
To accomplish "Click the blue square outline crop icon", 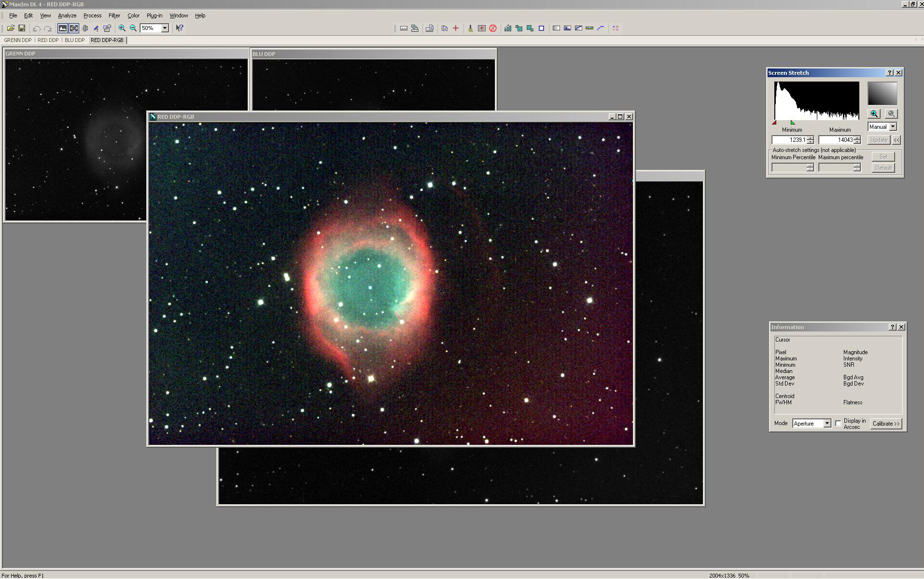I will 541,28.
